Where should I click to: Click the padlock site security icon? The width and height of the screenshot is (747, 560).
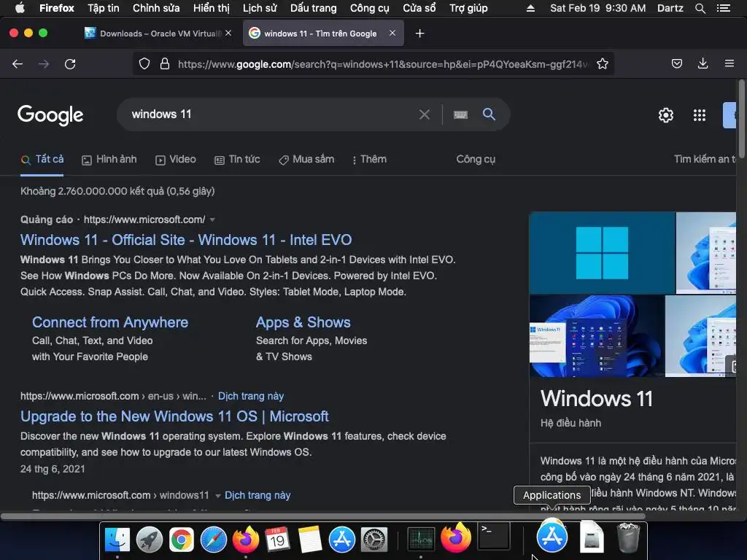(165, 64)
